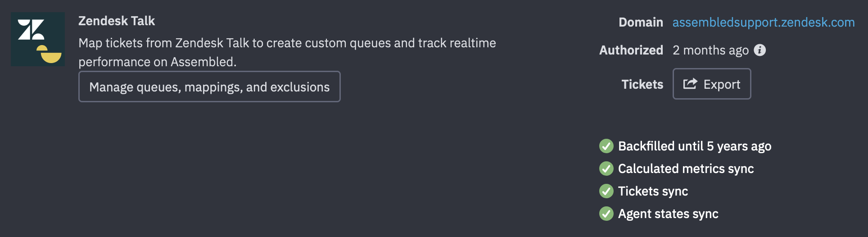868x237 pixels.
Task: Click 'Agent states sync' status text
Action: (x=668, y=214)
